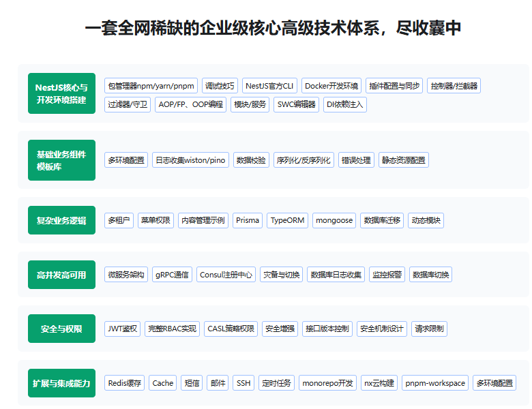Image resolution: width=532 pixels, height=409 pixels.
Task: Choose the 'CASL策略权限' tag
Action: point(231,329)
